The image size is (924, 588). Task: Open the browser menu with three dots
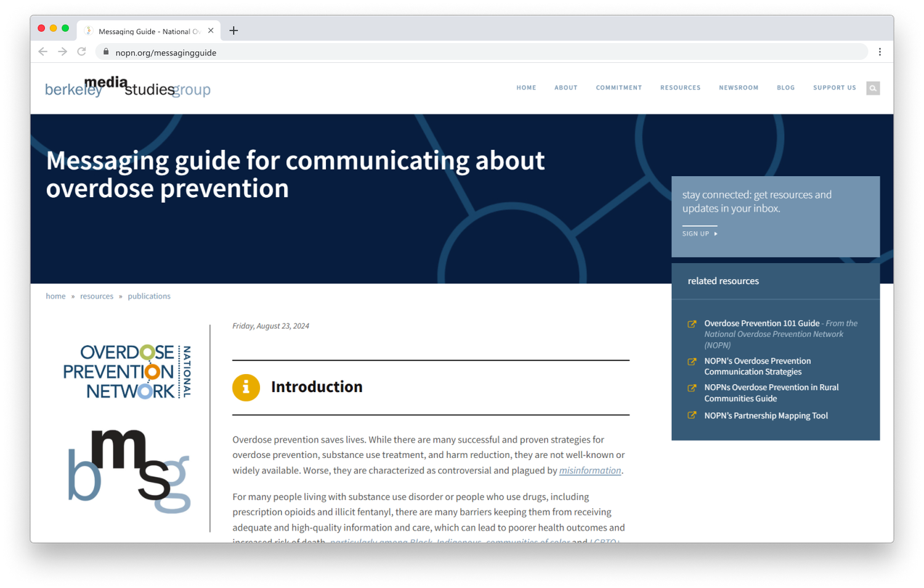point(880,52)
